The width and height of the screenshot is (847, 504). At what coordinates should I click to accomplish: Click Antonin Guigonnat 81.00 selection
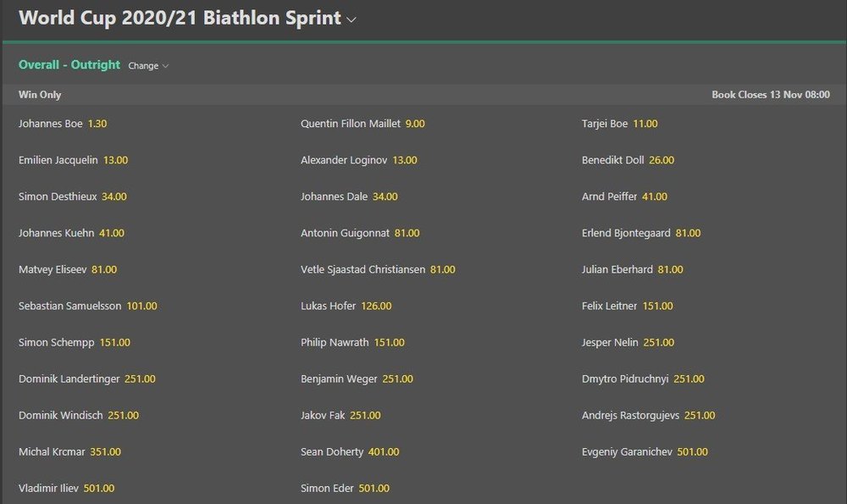coord(360,233)
